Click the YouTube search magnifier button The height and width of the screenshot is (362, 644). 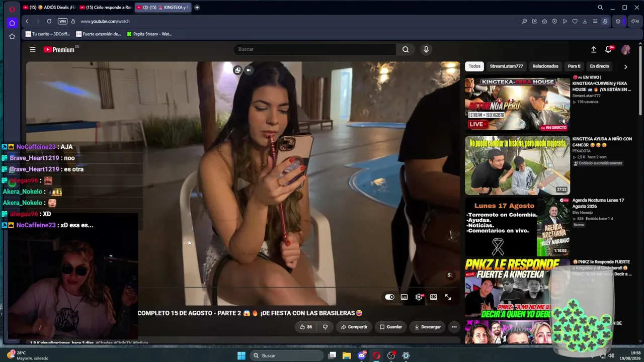pos(406,49)
